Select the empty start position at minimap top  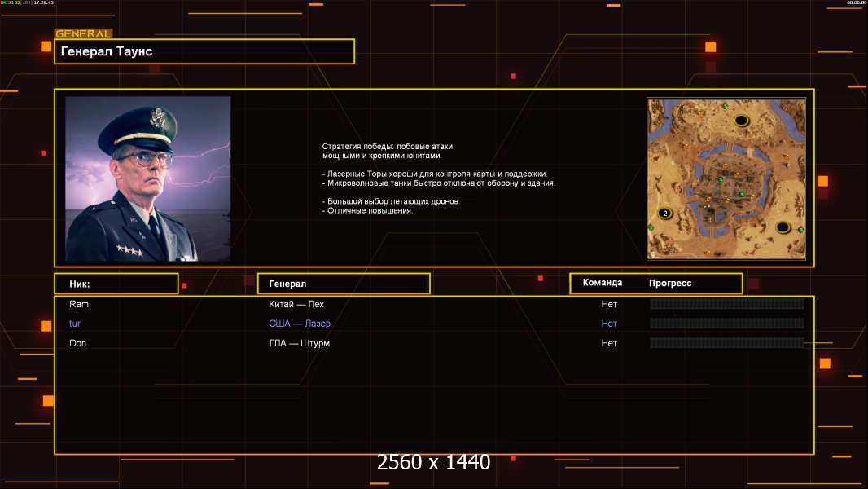[x=741, y=121]
